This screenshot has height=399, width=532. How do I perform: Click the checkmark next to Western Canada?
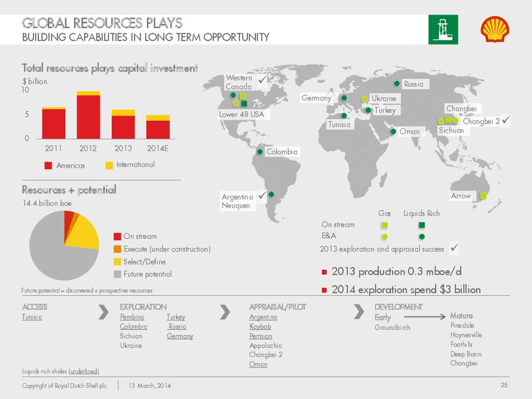(x=262, y=80)
